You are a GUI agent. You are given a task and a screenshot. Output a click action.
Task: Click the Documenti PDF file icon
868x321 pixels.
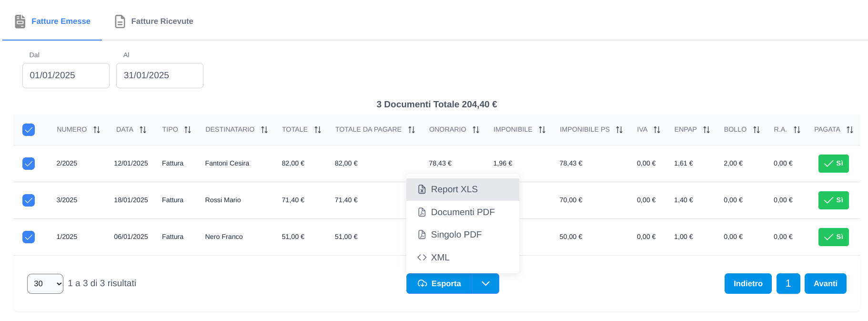pos(422,212)
